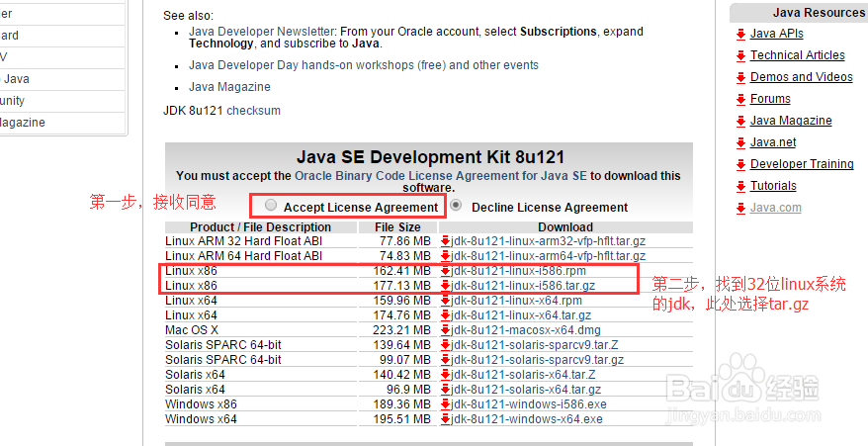The image size is (868, 446).
Task: Click download arrow icon for jdk-8u121-linux-x64.tar.gz
Action: (x=445, y=315)
